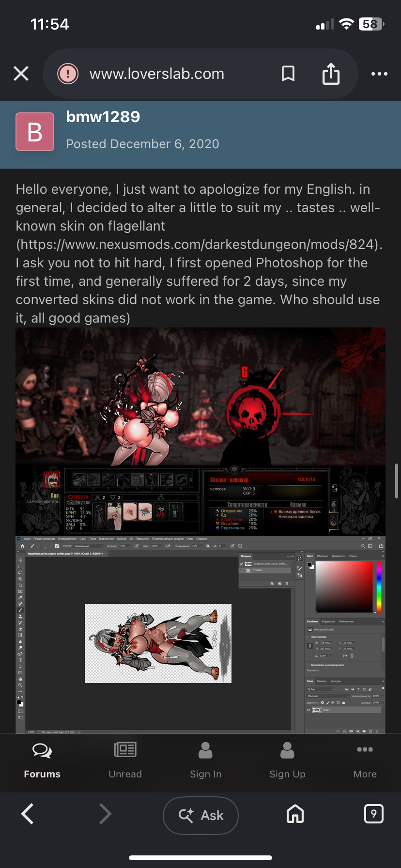
Task: Tap the www.loverslab.com address field
Action: point(157,74)
